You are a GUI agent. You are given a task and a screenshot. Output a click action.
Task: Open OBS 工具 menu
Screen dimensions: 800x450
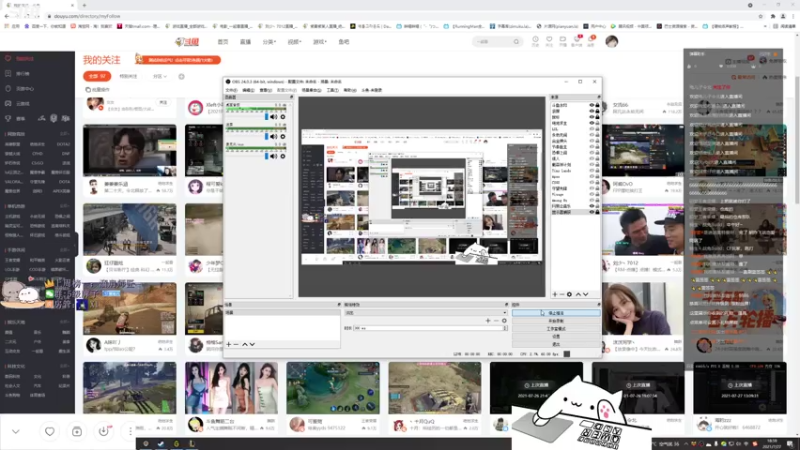(333, 90)
